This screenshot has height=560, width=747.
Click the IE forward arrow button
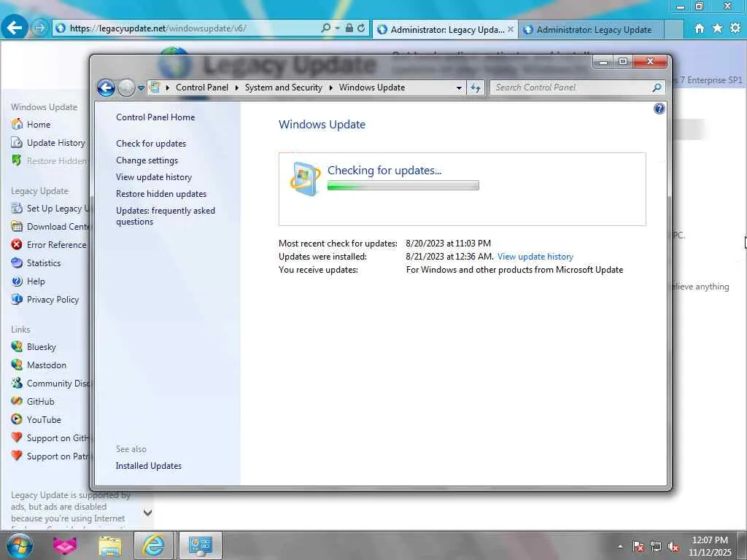[40, 28]
